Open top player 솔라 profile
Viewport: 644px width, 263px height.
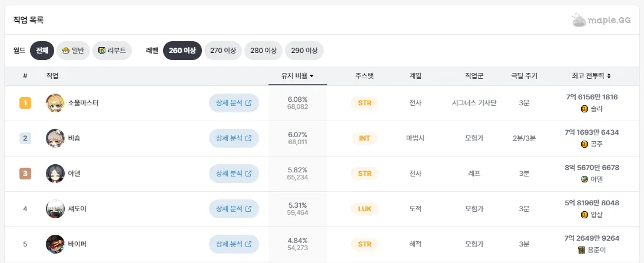[592, 109]
